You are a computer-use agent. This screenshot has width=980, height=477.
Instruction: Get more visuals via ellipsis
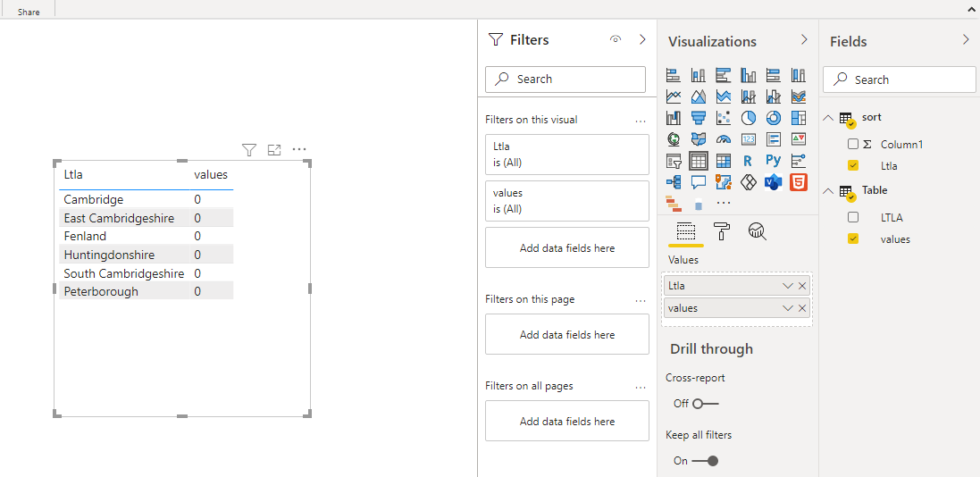point(723,203)
